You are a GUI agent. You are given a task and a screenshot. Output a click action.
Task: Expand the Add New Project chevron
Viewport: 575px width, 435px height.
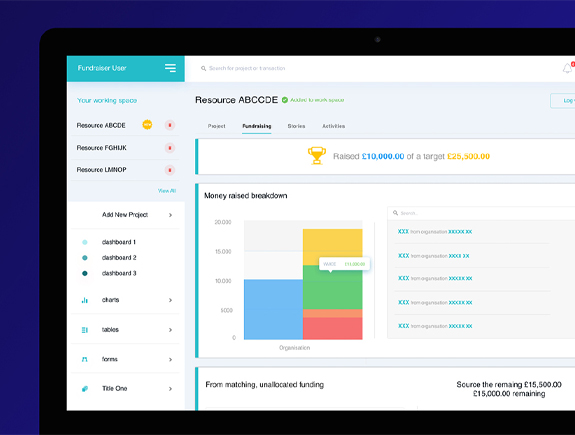coord(171,215)
